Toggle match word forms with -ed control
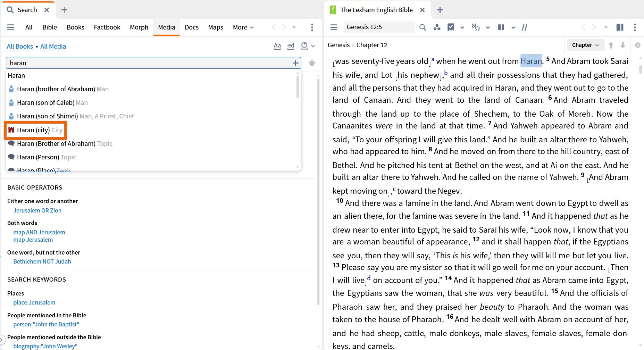This screenshot has height=350, width=644. click(290, 46)
